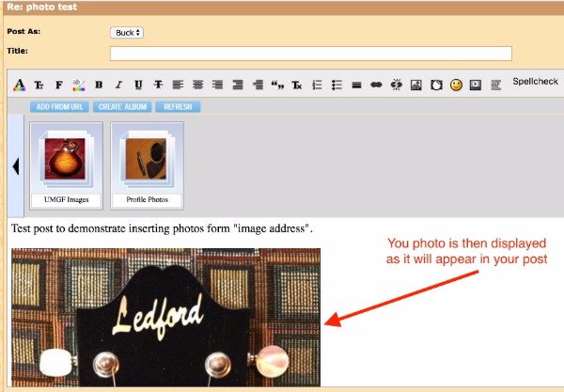Apply underline formatting
Viewport: 564px width, 392px height.
138,85
